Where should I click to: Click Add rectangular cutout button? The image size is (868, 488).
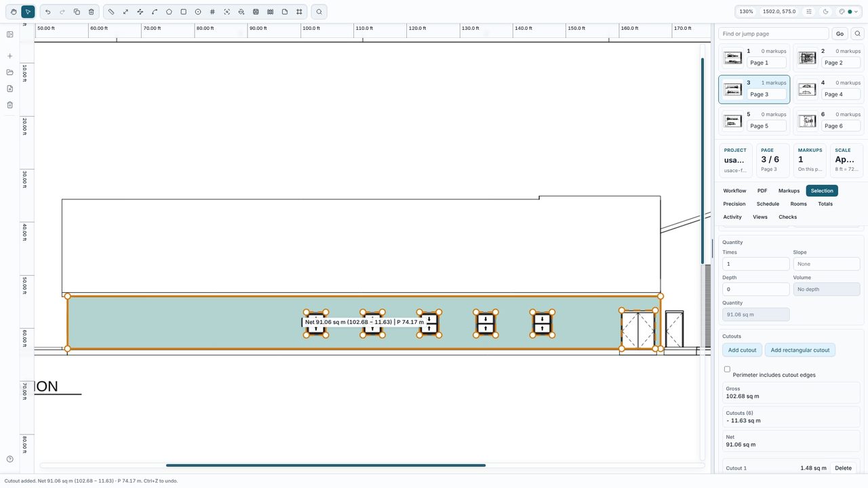[x=800, y=350]
